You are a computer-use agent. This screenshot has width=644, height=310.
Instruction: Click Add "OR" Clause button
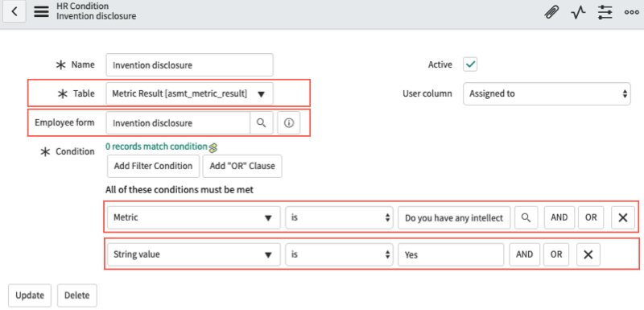[242, 166]
